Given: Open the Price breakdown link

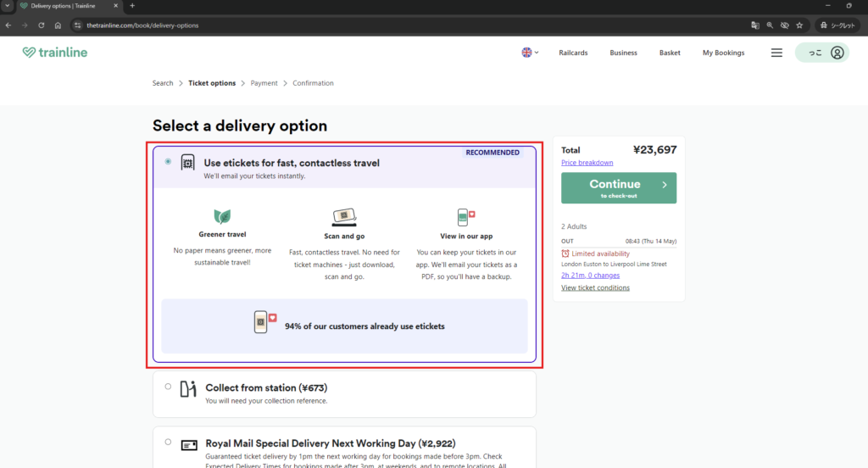Looking at the screenshot, I should click(587, 163).
